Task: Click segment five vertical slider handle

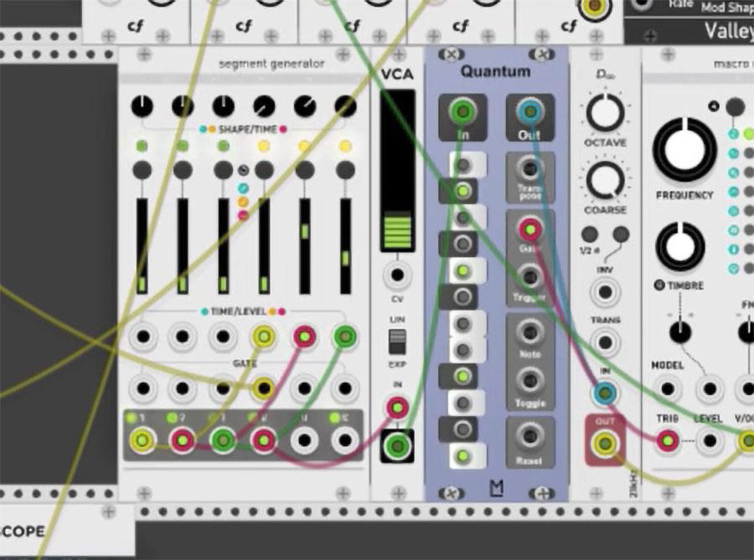Action: [x=304, y=231]
